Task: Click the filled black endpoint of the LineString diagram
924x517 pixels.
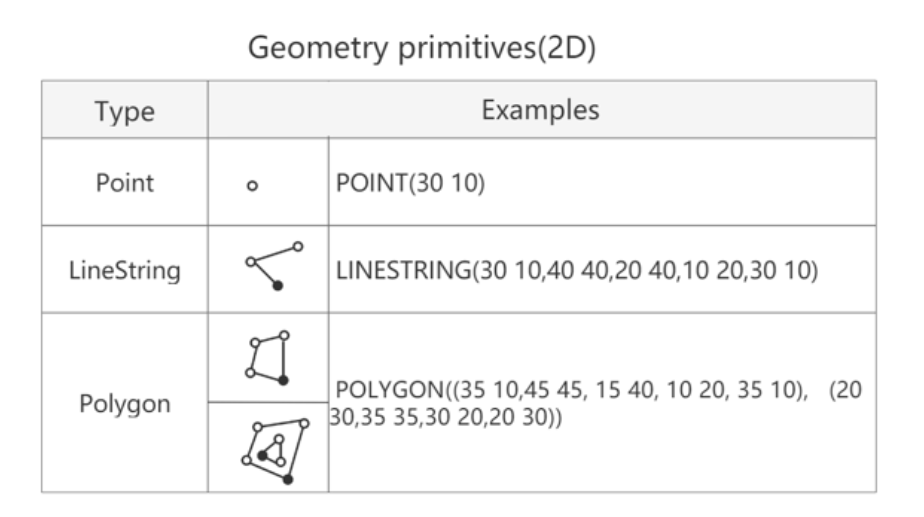Action: point(278,286)
